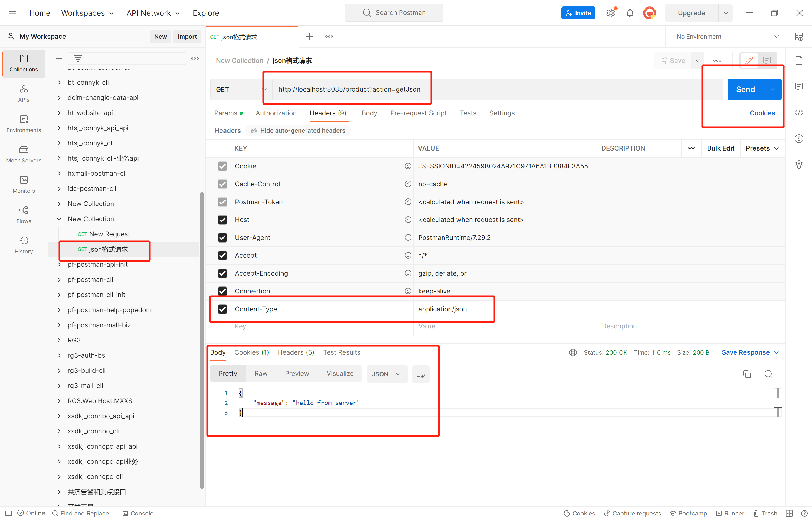Open the Save options dropdown arrow
The image size is (812, 519).
[x=698, y=60]
